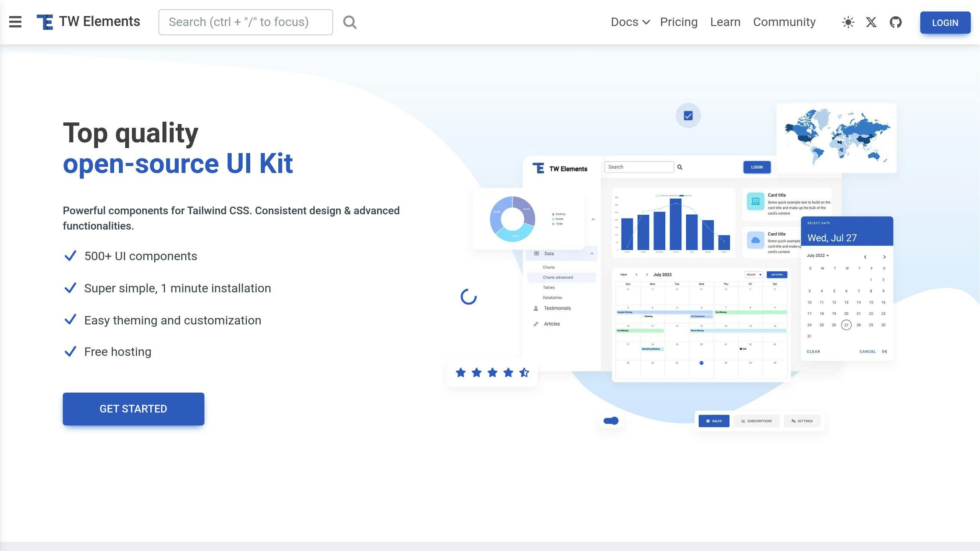Click the "Free hosting" text
This screenshot has height=551, width=980.
118,352
